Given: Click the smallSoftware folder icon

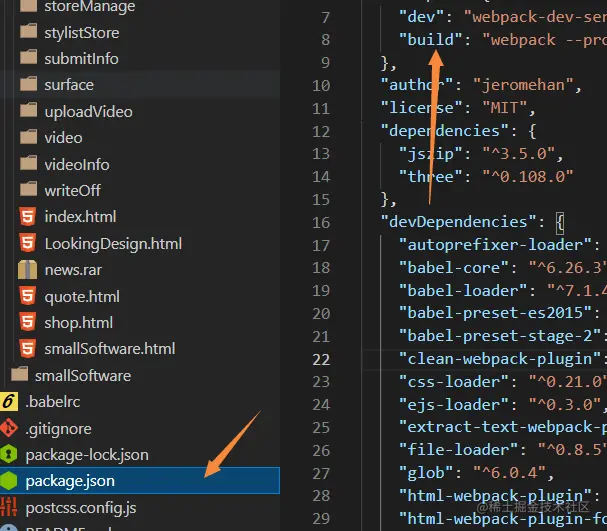Looking at the screenshot, I should (19, 374).
